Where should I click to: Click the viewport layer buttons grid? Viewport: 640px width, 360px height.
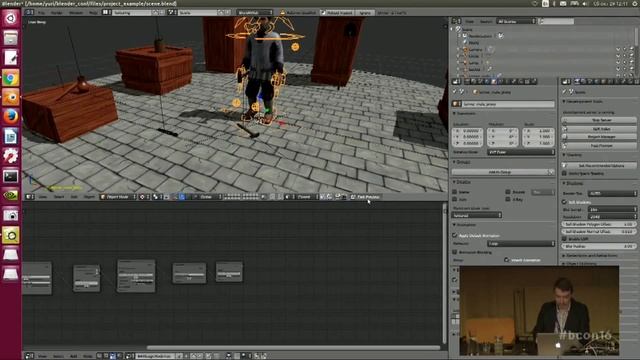tap(241, 197)
